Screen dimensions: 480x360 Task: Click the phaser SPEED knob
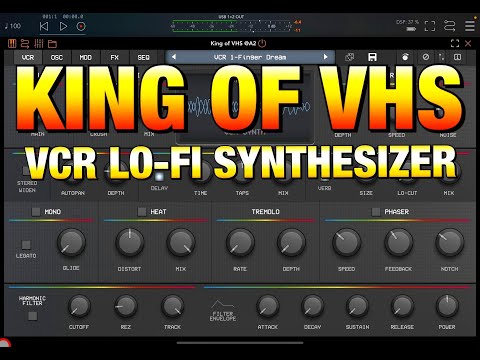[x=347, y=242]
